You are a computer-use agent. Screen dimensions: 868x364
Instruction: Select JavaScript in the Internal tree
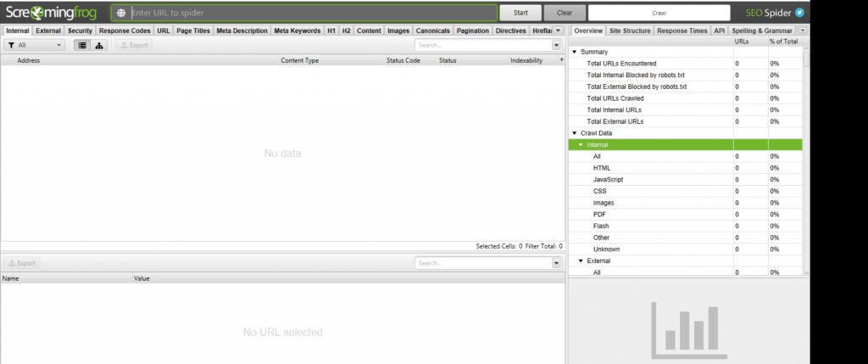click(x=608, y=180)
